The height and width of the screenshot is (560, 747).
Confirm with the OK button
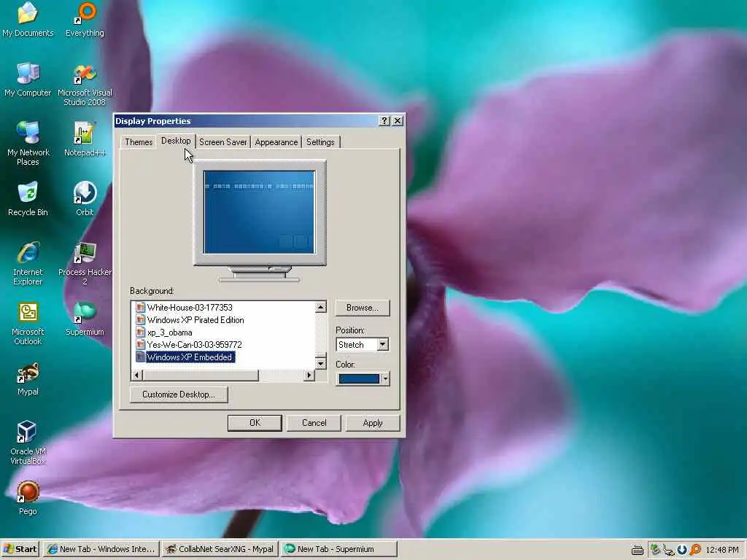(255, 423)
